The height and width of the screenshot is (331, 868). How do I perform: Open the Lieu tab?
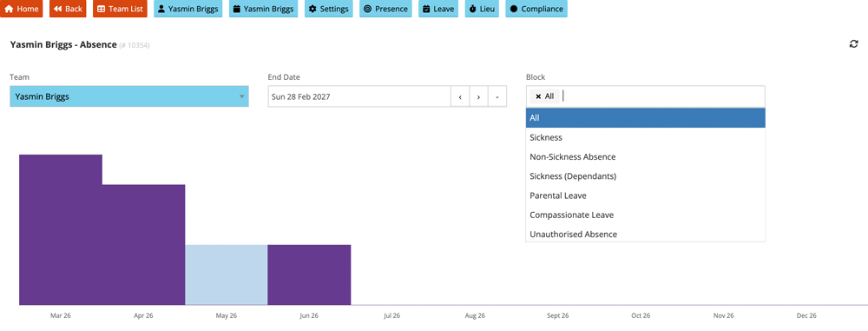click(482, 9)
